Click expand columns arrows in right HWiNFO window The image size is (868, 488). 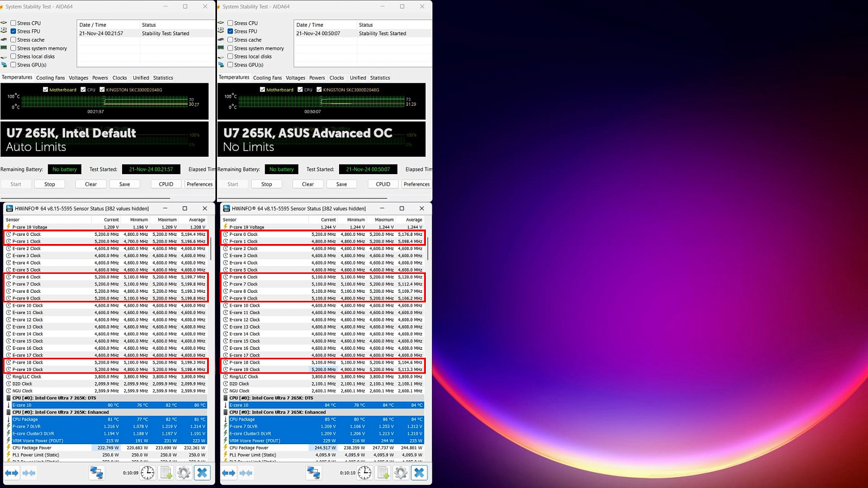228,473
